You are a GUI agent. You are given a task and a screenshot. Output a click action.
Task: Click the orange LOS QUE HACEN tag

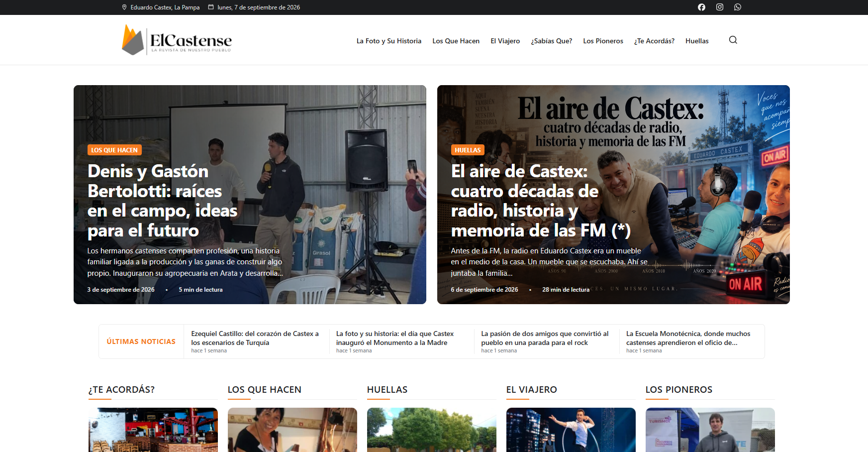coord(114,150)
